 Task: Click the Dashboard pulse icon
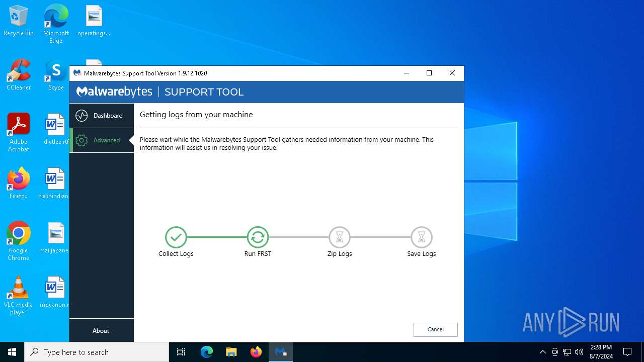point(82,116)
